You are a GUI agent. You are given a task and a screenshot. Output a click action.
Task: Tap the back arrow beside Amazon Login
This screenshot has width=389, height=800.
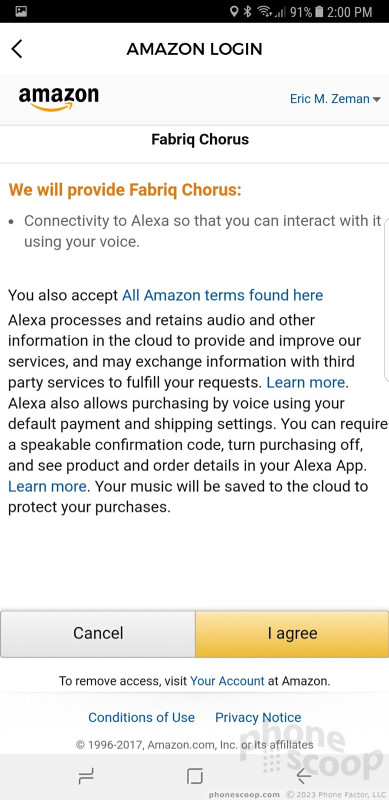pyautogui.click(x=17, y=49)
